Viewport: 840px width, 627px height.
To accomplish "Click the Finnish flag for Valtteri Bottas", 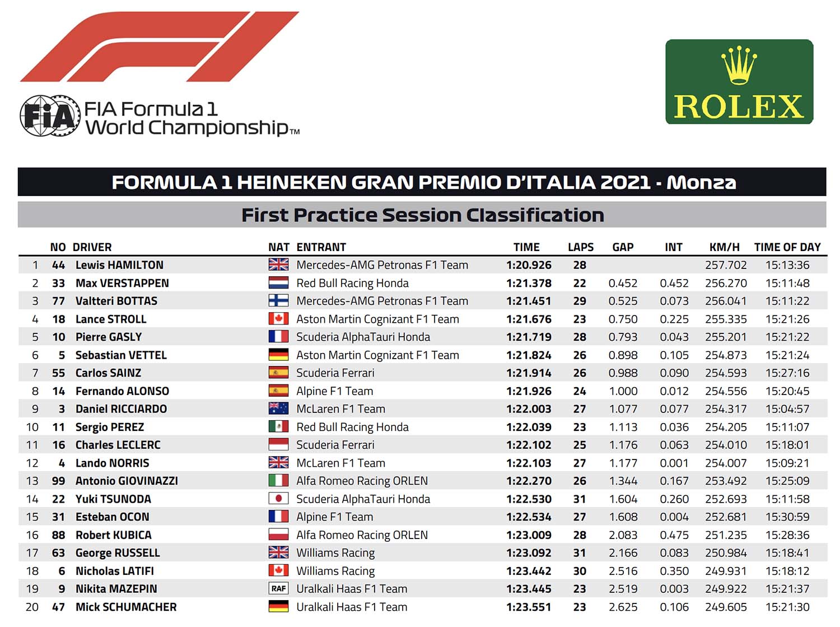I will [278, 301].
